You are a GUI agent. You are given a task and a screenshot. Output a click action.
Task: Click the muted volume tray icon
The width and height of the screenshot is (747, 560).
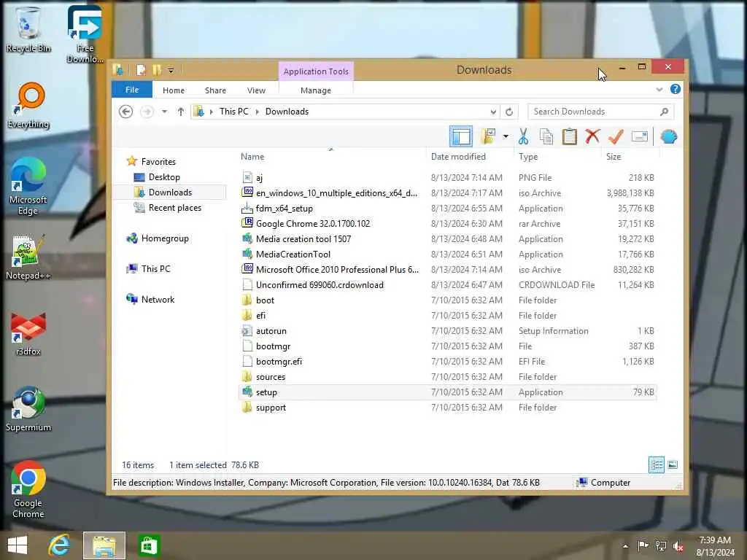(x=678, y=546)
